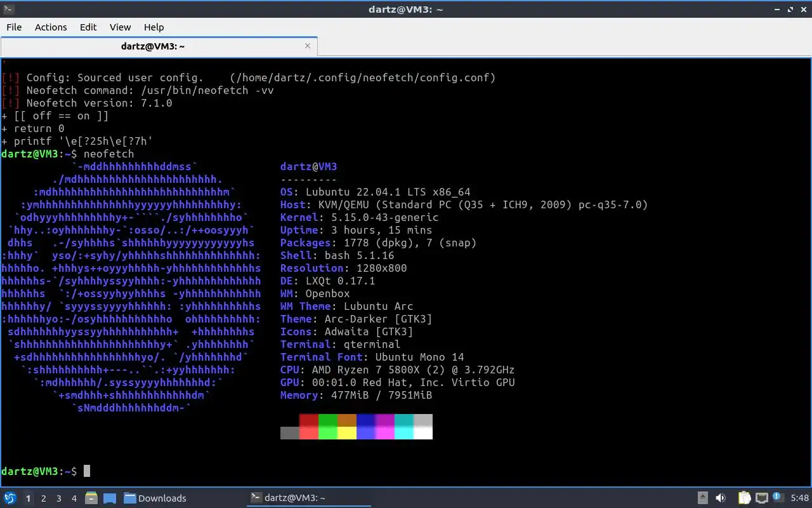
Task: Click the dartz@VM3 header above the dashes
Action: click(309, 166)
